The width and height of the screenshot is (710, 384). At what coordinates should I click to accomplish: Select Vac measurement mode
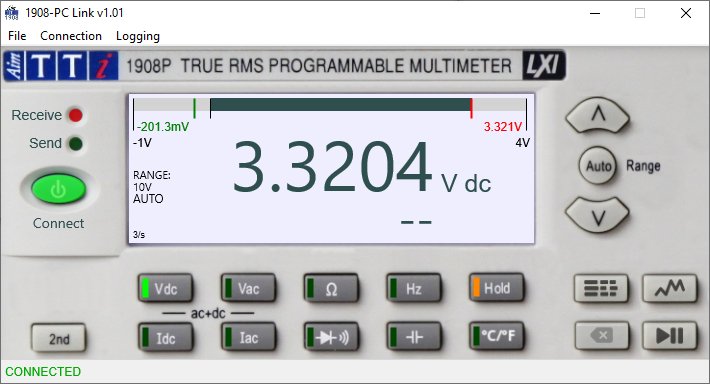click(248, 288)
